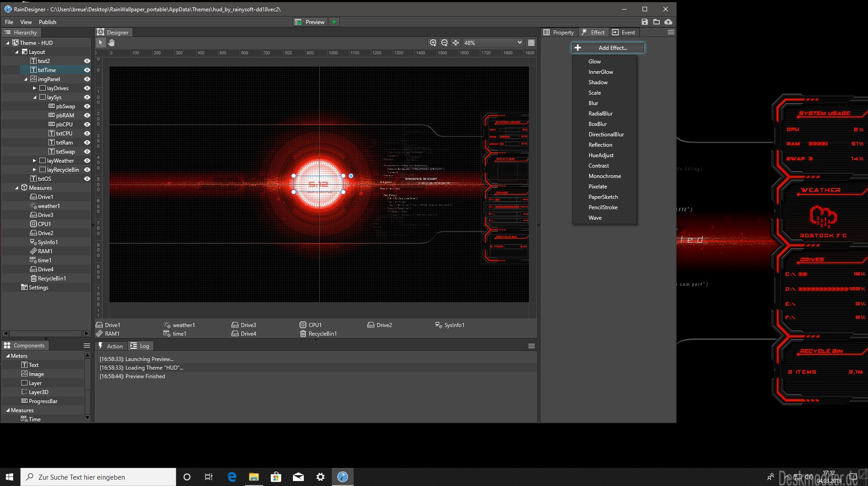The width and height of the screenshot is (868, 486).
Task: Switch to the Property tab
Action: pos(559,33)
